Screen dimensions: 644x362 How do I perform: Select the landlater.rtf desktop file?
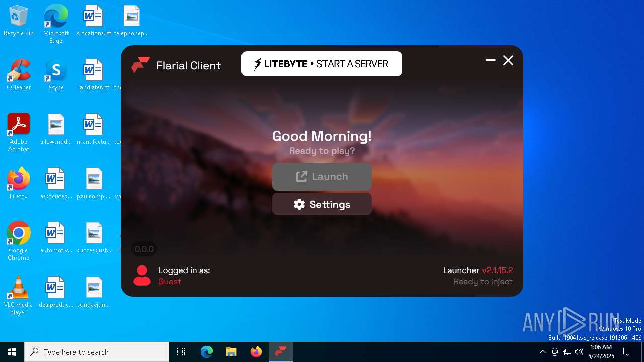tap(93, 75)
